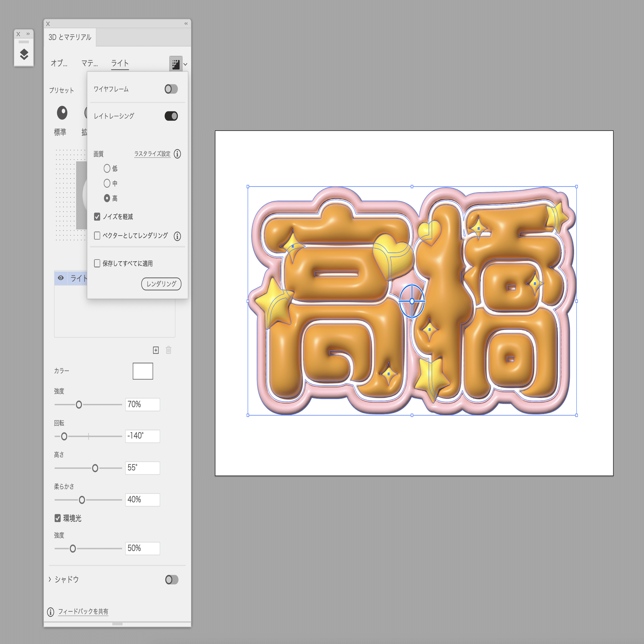644x644 pixels.
Task: Click the render settings icon
Action: (176, 64)
